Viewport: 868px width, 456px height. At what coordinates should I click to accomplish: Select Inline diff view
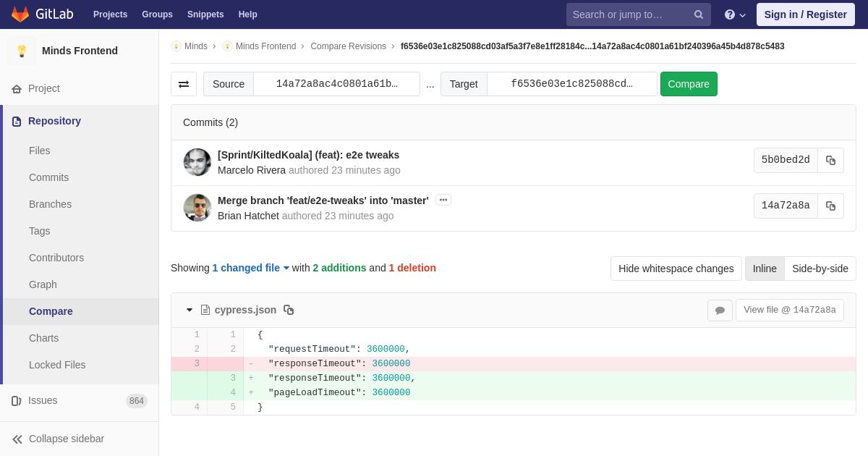[764, 269]
